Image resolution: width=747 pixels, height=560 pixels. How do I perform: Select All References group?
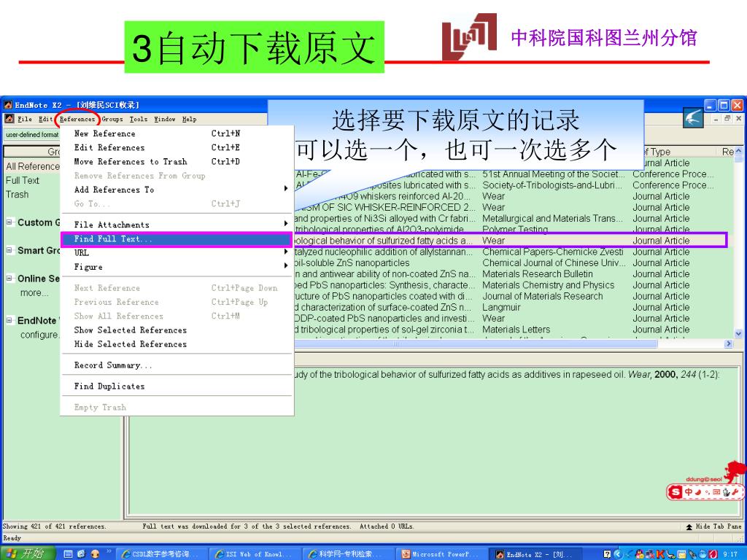(32, 166)
